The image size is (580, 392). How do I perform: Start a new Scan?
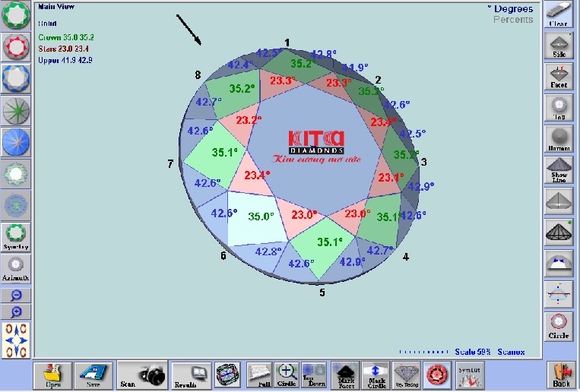(x=141, y=375)
